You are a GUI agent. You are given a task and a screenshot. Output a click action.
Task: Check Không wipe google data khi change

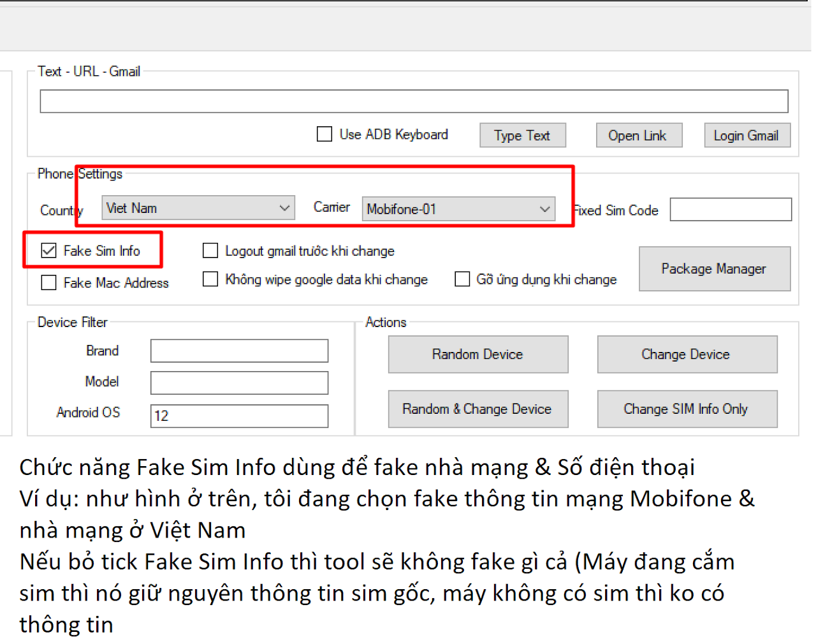tap(210, 279)
